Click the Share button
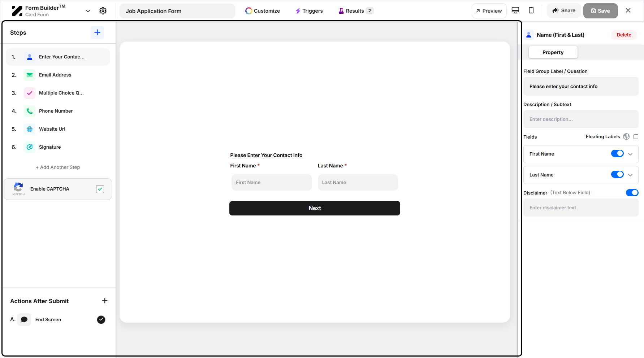Image resolution: width=644 pixels, height=358 pixels. (564, 10)
